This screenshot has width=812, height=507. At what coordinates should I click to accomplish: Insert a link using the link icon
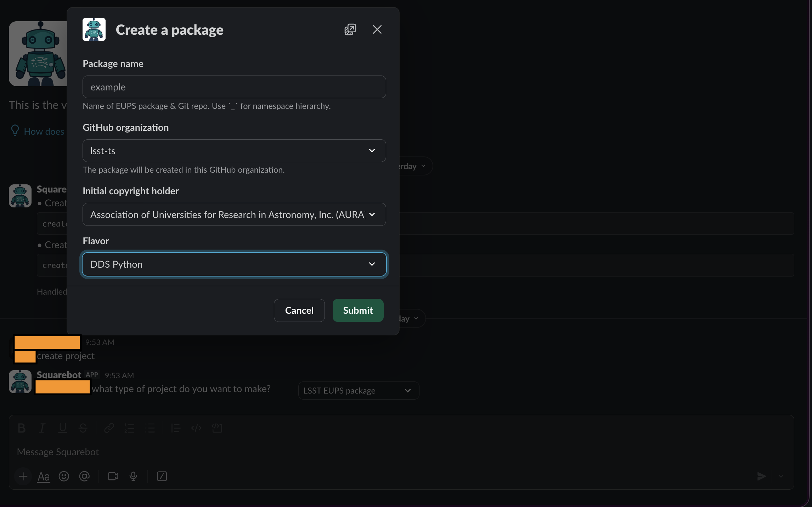click(109, 428)
